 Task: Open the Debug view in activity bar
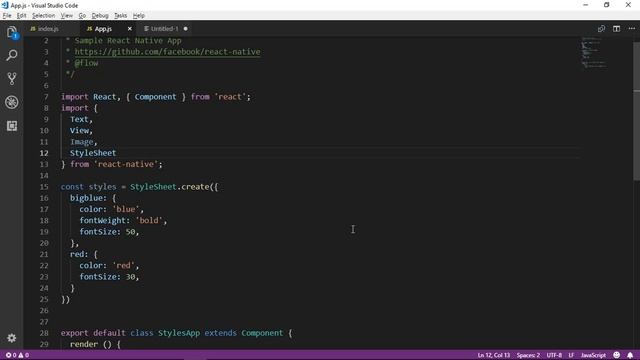(11, 102)
